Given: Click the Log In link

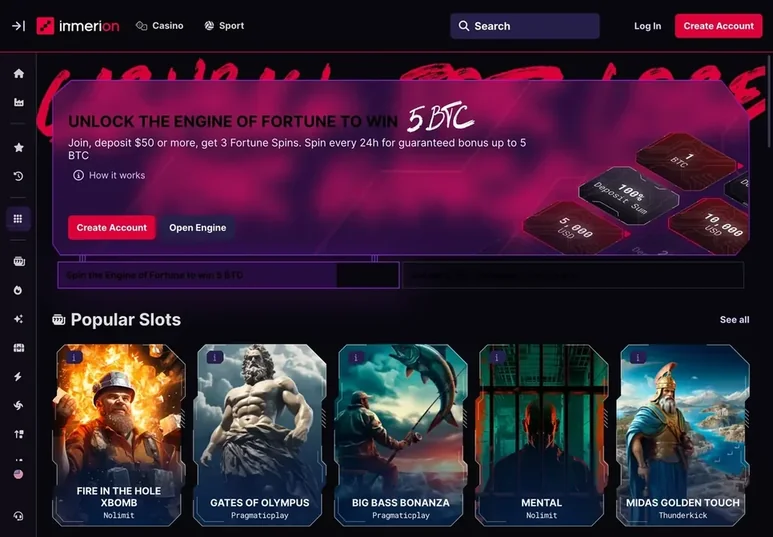Looking at the screenshot, I should tap(647, 26).
